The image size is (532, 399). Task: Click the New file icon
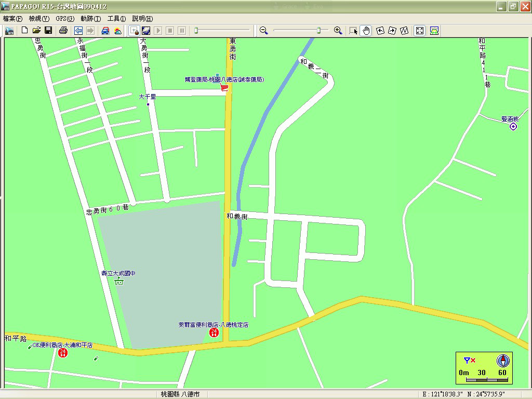pyautogui.click(x=24, y=31)
